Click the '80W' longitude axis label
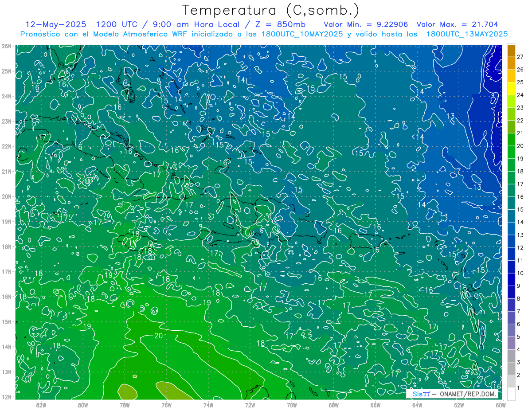 [x=83, y=405]
